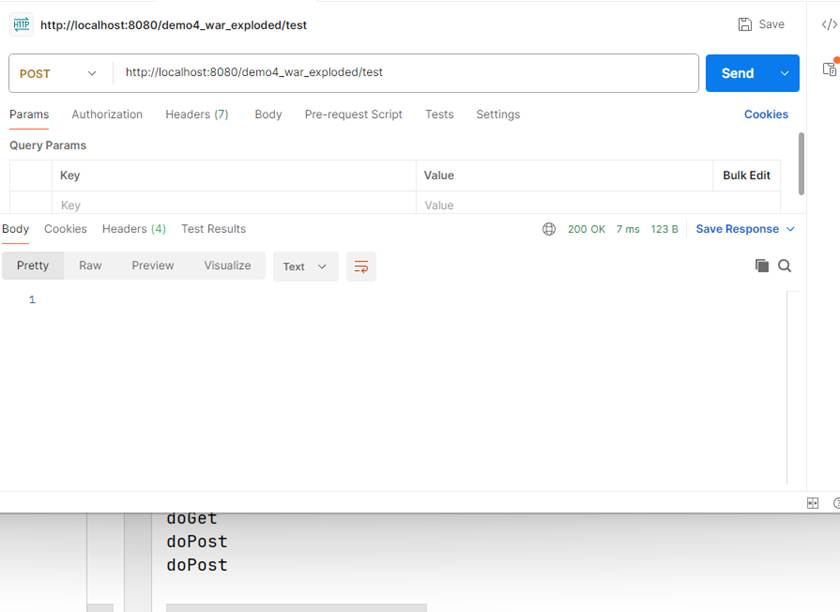Select the Pretty view mode
The width and height of the screenshot is (840, 612).
33,265
